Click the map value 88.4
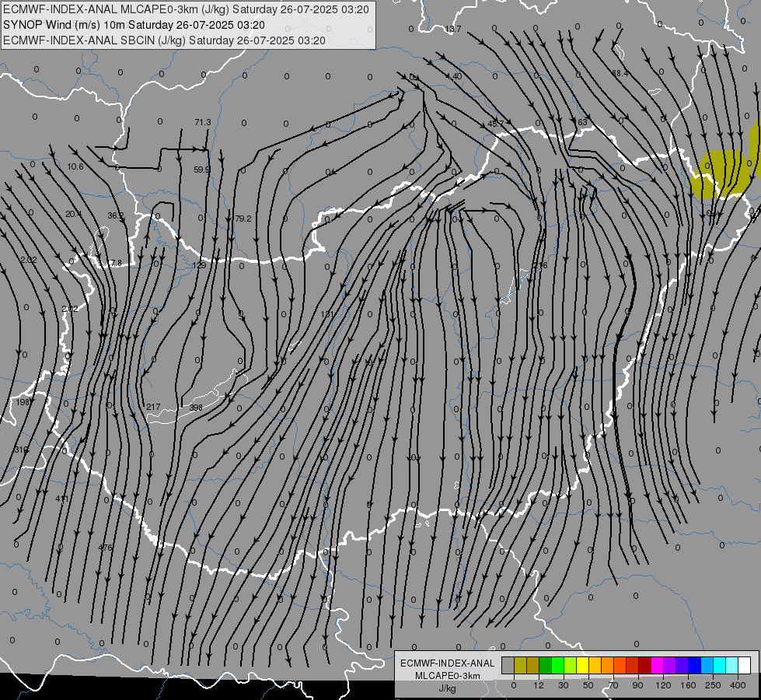The image size is (761, 700). click(x=620, y=73)
